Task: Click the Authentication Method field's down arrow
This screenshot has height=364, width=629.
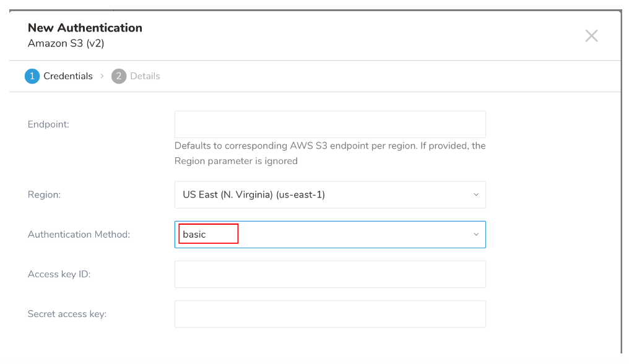Action: click(475, 235)
